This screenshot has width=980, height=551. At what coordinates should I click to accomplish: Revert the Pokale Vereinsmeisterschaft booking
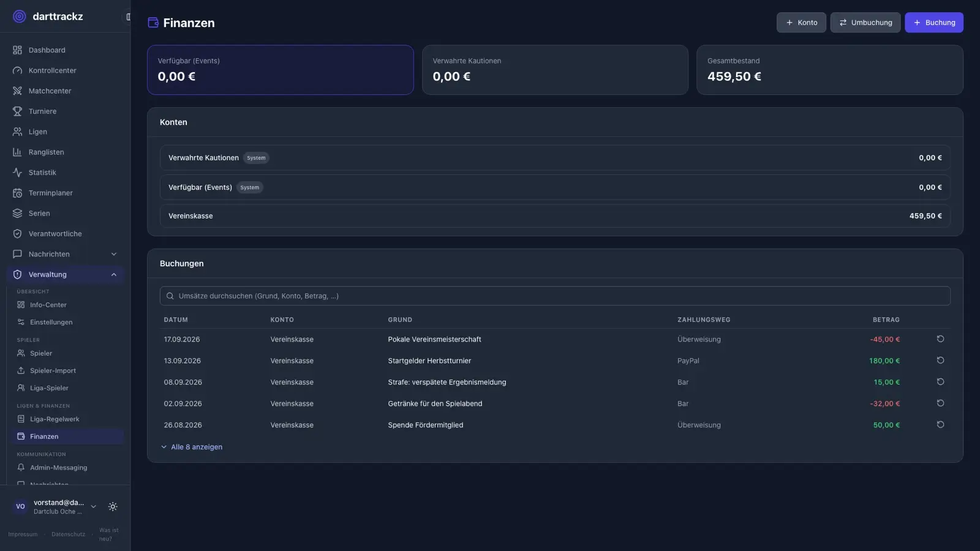click(x=940, y=339)
